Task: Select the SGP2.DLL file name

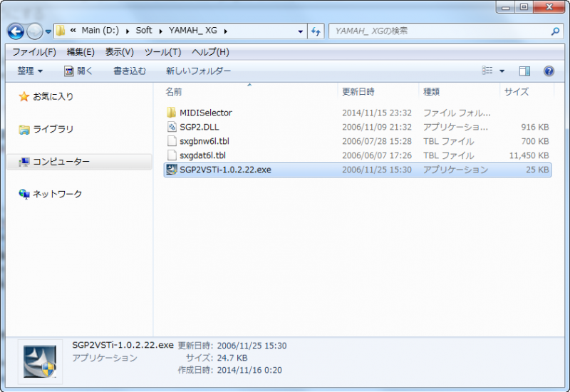Action: (x=199, y=128)
